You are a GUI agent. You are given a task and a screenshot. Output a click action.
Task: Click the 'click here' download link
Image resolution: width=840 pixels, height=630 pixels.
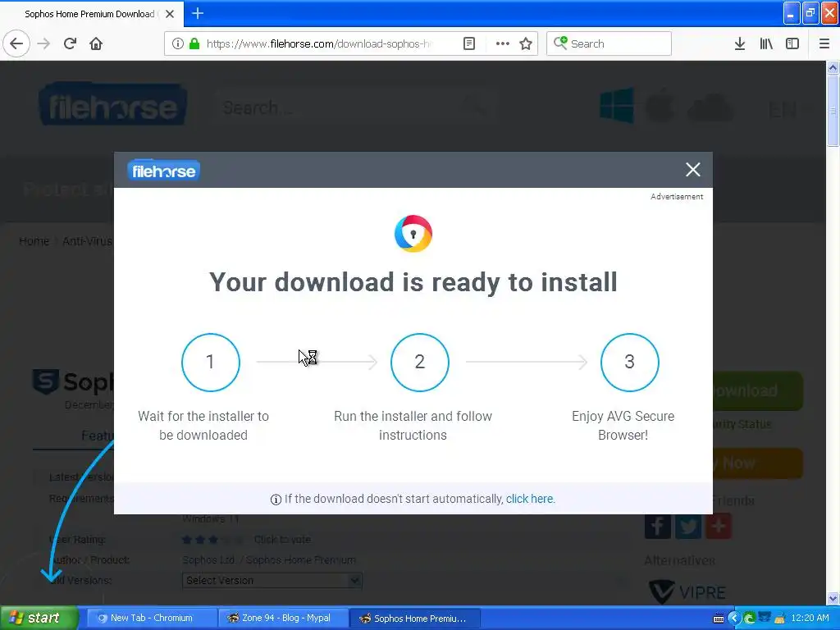[x=529, y=499]
